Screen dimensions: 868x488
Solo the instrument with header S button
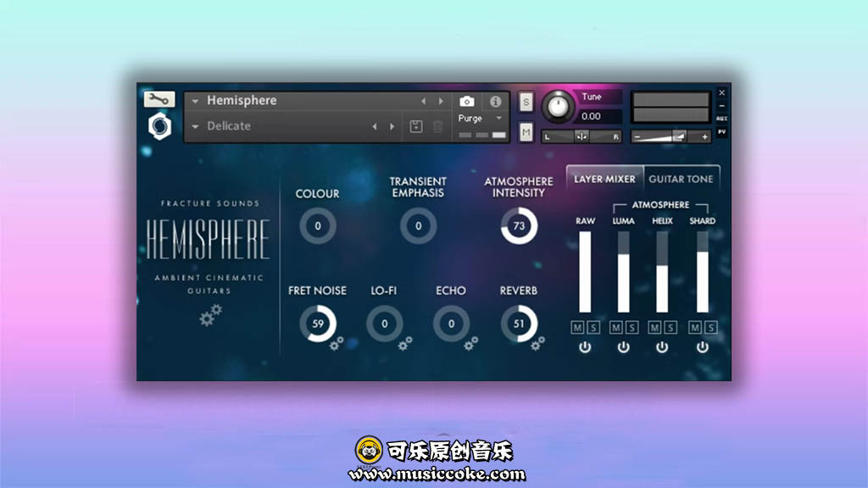click(526, 102)
